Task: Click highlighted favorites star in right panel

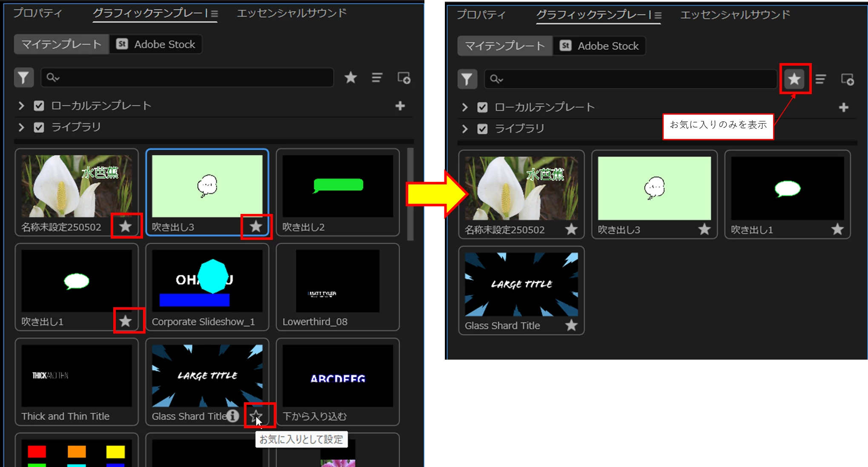Action: pos(794,79)
